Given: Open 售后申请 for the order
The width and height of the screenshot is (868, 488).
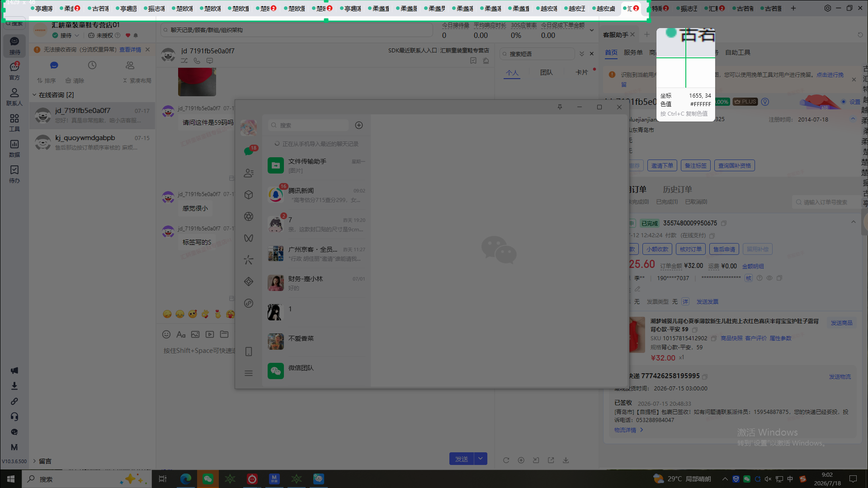Looking at the screenshot, I should [724, 249].
